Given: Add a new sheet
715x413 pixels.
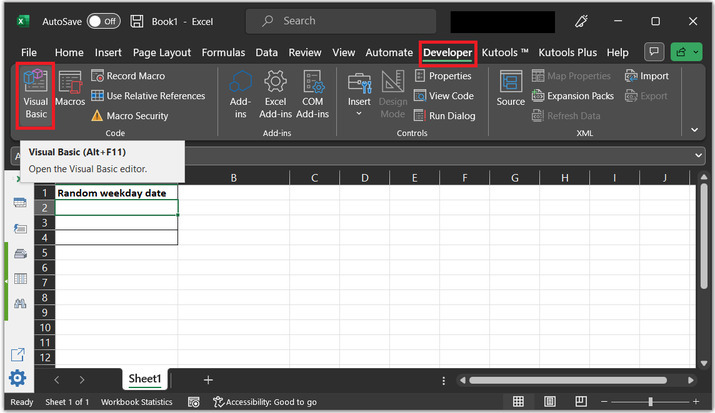Looking at the screenshot, I should point(208,380).
